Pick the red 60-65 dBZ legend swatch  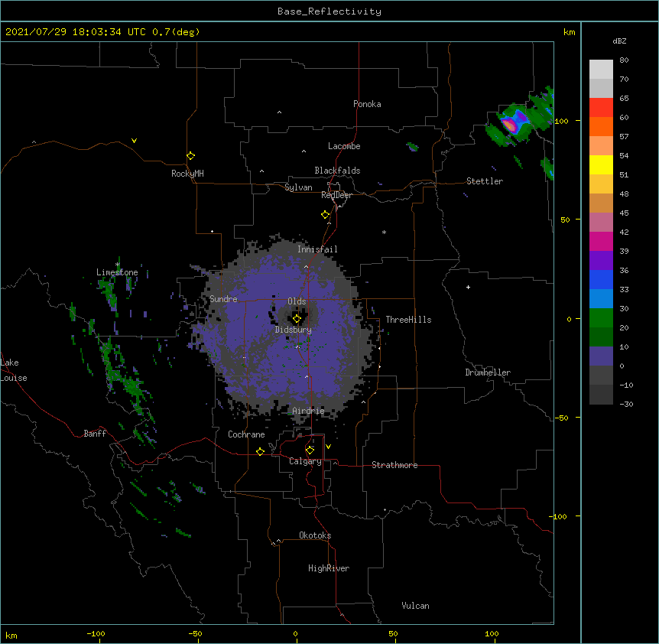pyautogui.click(x=601, y=108)
